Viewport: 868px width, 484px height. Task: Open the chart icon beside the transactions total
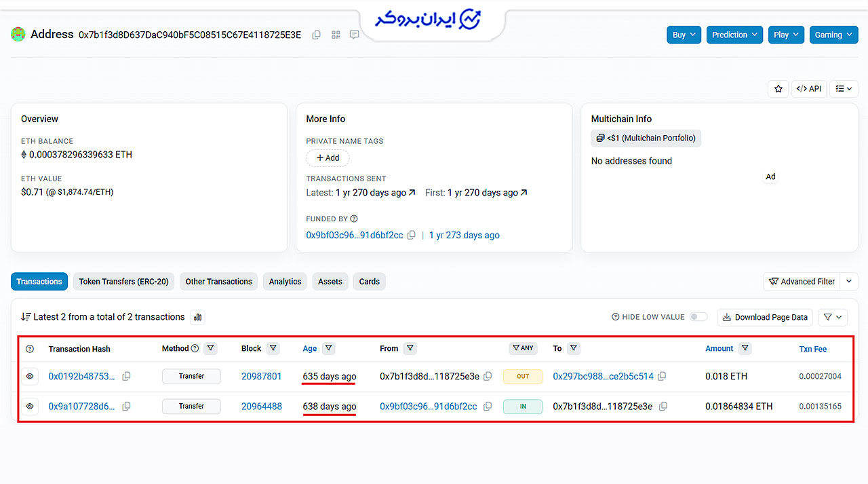pos(197,317)
